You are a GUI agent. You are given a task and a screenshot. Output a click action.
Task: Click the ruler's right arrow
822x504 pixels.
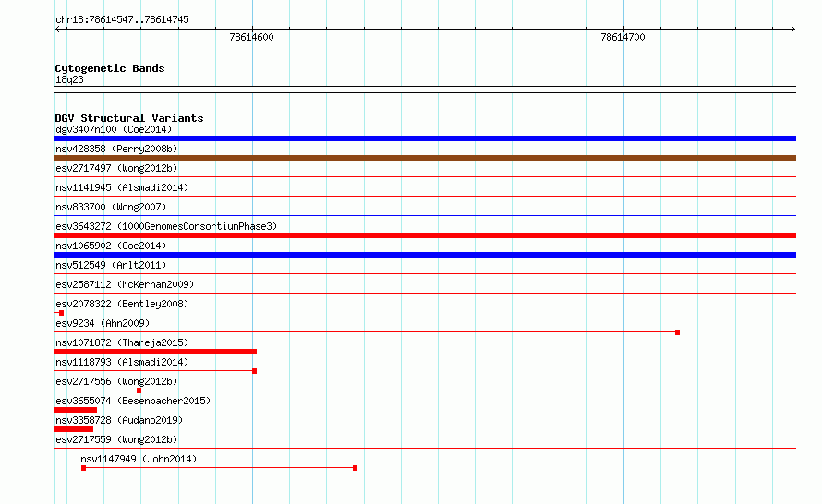(x=792, y=29)
